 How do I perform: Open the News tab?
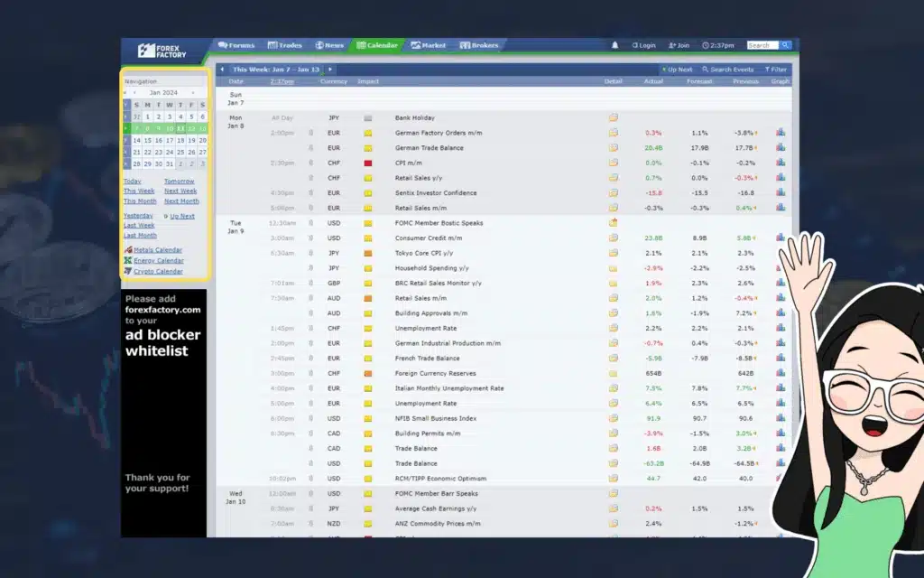point(329,45)
